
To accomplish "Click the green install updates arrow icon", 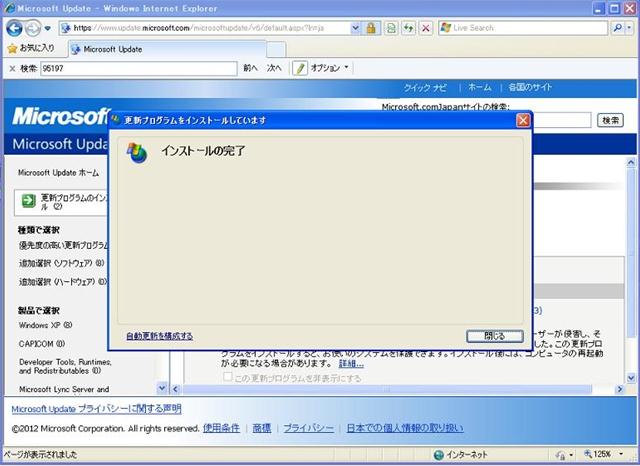I will 29,201.
